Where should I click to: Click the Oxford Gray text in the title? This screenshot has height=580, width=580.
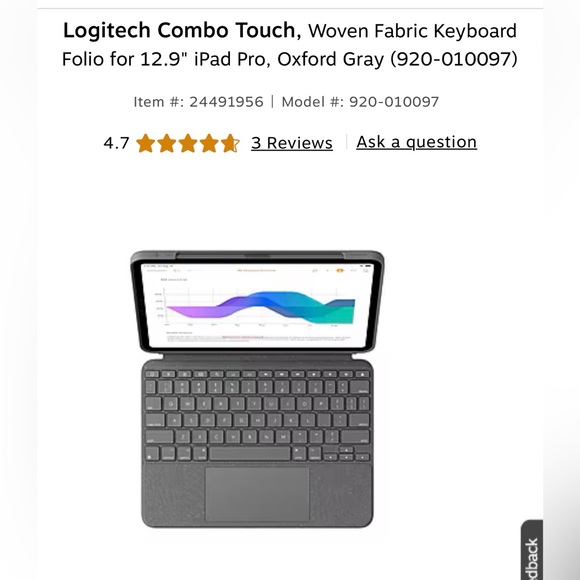(x=330, y=59)
